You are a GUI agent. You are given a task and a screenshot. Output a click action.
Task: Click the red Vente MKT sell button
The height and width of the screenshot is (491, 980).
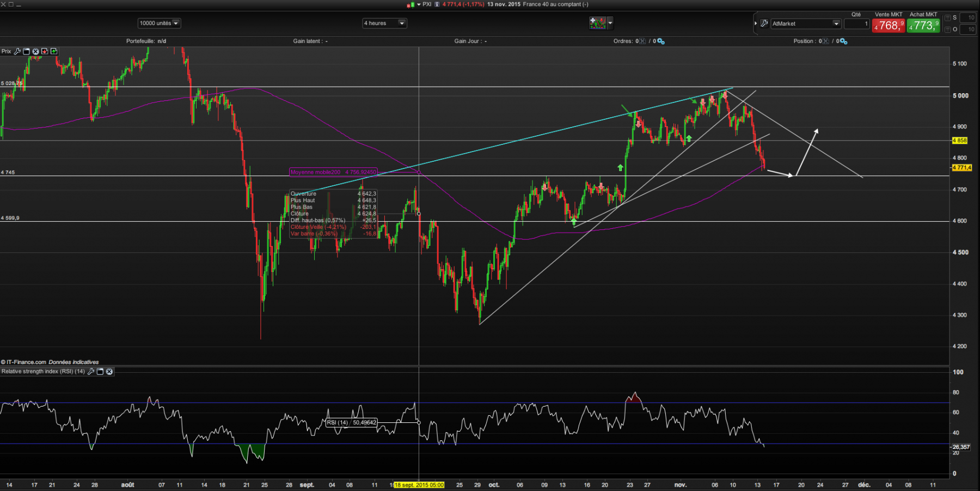[x=889, y=25]
